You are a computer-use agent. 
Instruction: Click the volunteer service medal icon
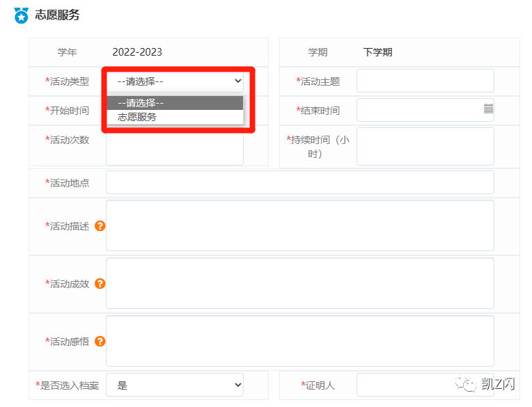point(21,15)
